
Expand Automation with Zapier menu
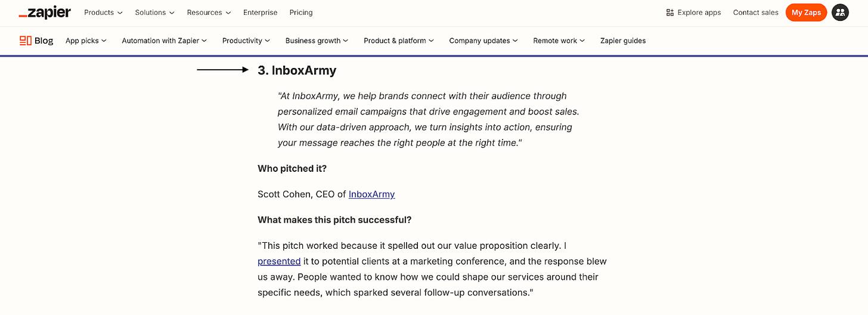[x=165, y=41]
